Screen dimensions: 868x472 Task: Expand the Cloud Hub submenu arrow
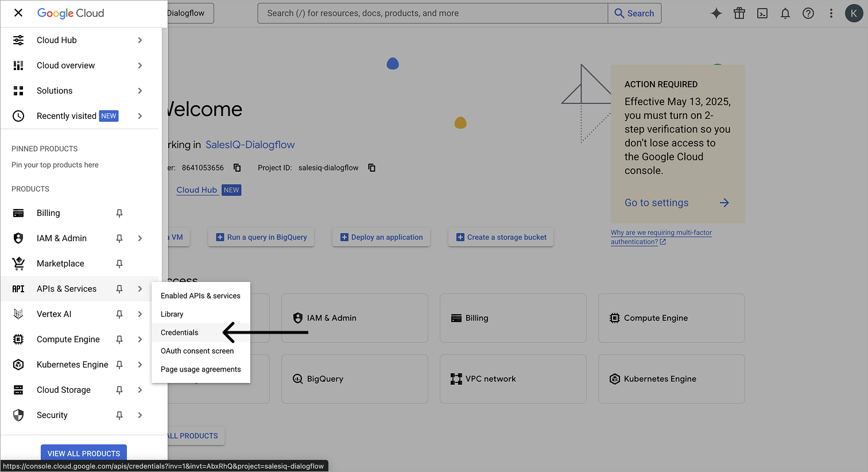click(x=140, y=40)
